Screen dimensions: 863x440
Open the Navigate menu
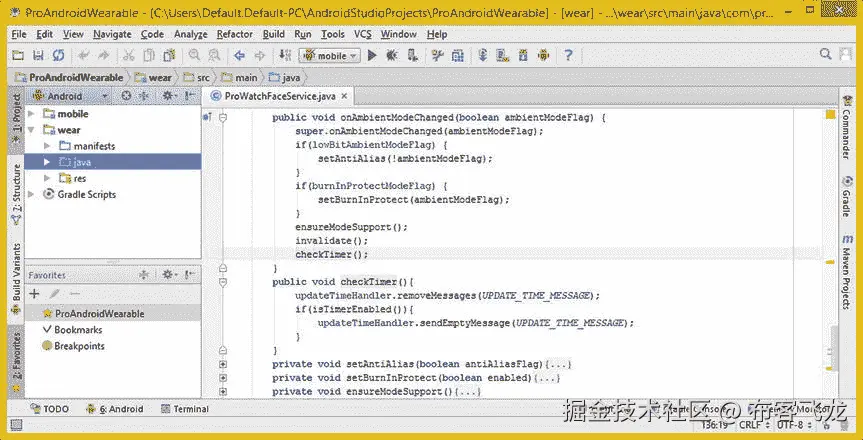tap(112, 34)
